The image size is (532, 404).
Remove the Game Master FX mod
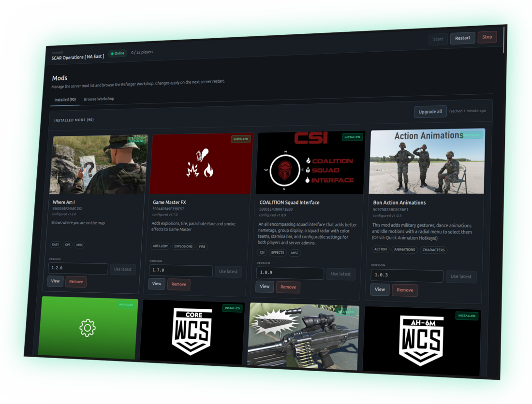click(x=179, y=284)
